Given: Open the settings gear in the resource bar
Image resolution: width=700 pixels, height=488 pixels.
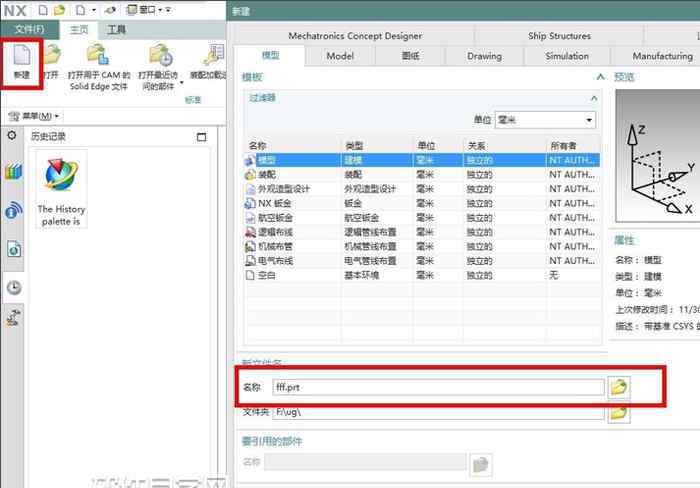Looking at the screenshot, I should click(12, 135).
